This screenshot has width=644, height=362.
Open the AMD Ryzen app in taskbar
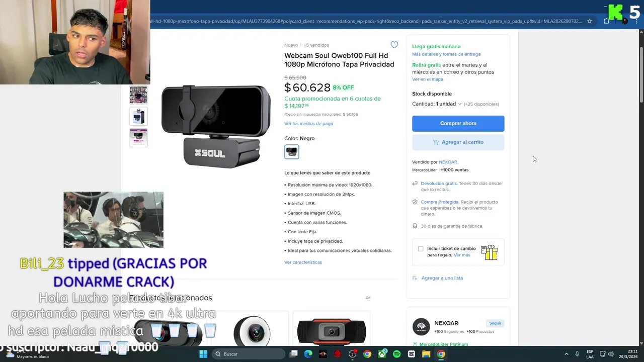[323, 354]
